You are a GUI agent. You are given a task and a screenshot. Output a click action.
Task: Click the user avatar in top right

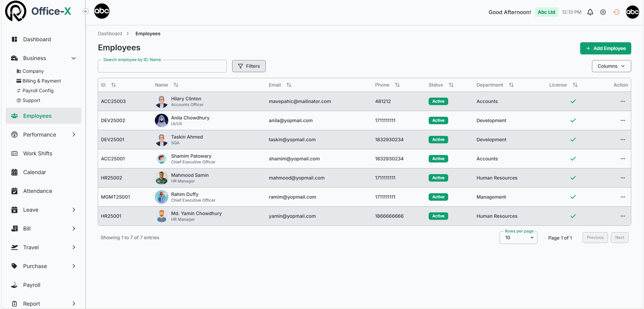tap(632, 12)
